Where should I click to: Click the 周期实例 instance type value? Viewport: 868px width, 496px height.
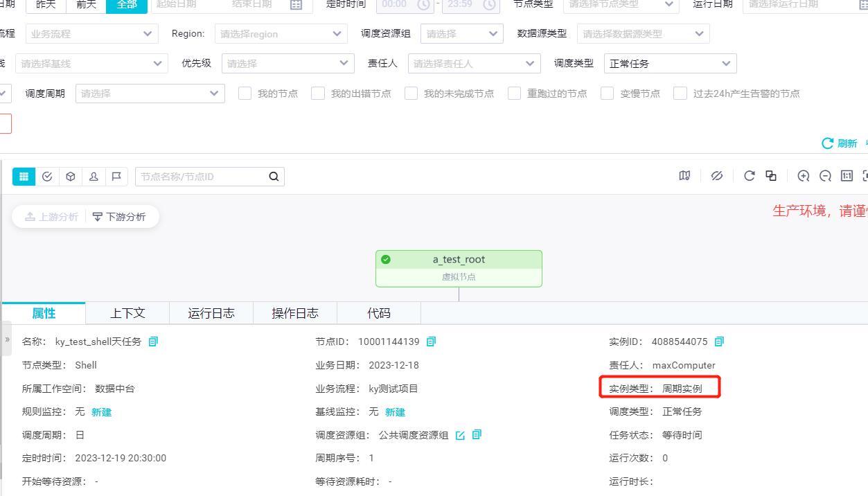tap(682, 389)
